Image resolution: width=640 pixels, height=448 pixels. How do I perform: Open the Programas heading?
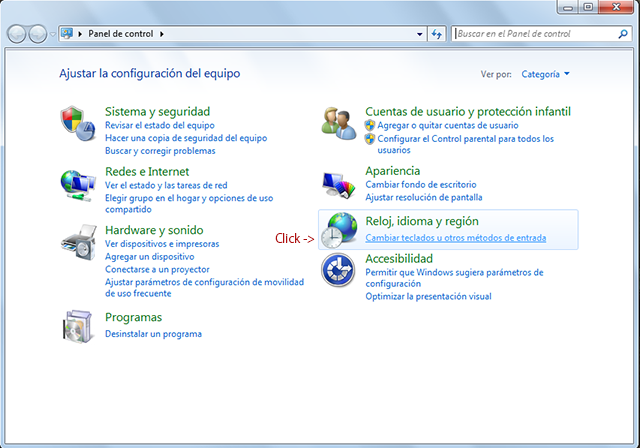(x=133, y=317)
